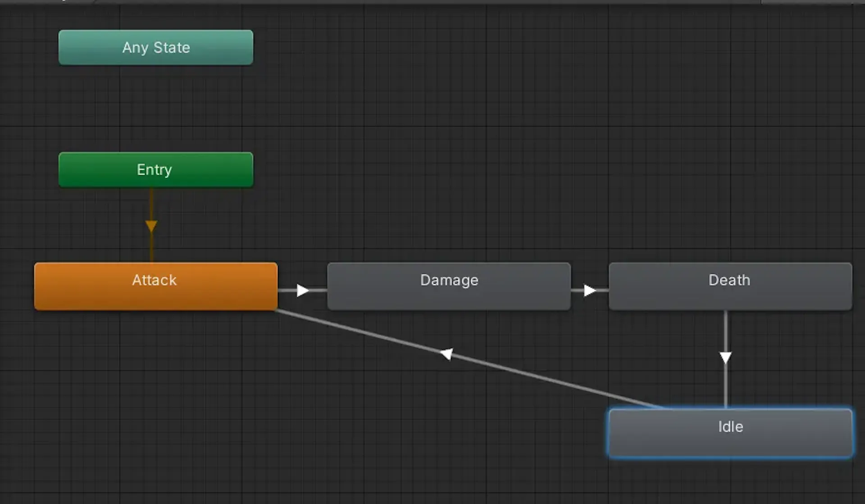The image size is (865, 504).
Task: Select the Attack to Damage transition arrow
Action: click(x=303, y=291)
